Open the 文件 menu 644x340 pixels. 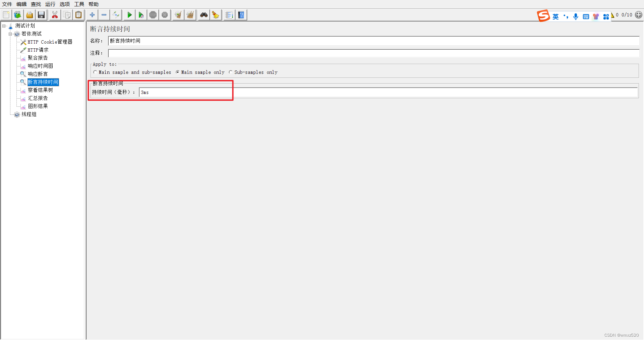[x=7, y=4]
